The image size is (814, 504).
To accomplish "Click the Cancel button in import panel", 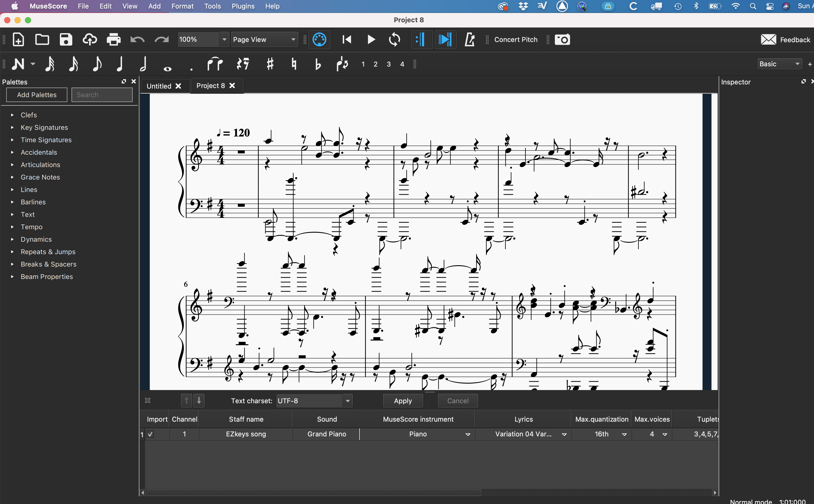I will click(458, 401).
